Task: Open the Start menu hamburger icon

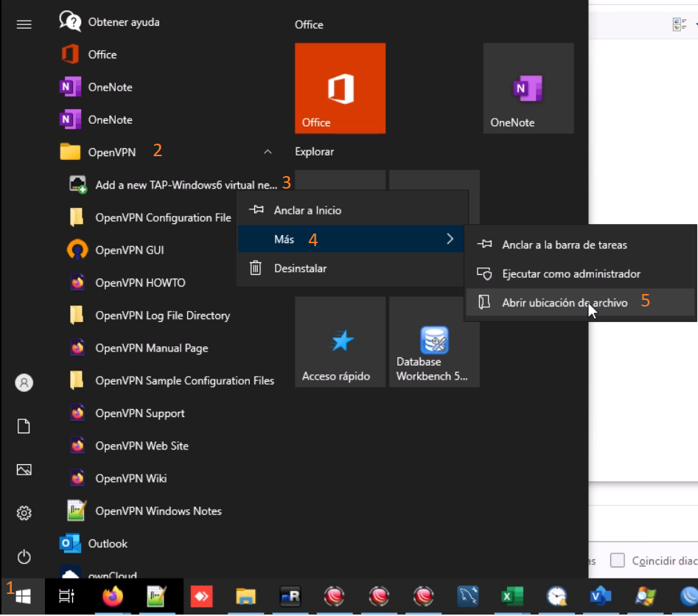Action: pos(24,24)
